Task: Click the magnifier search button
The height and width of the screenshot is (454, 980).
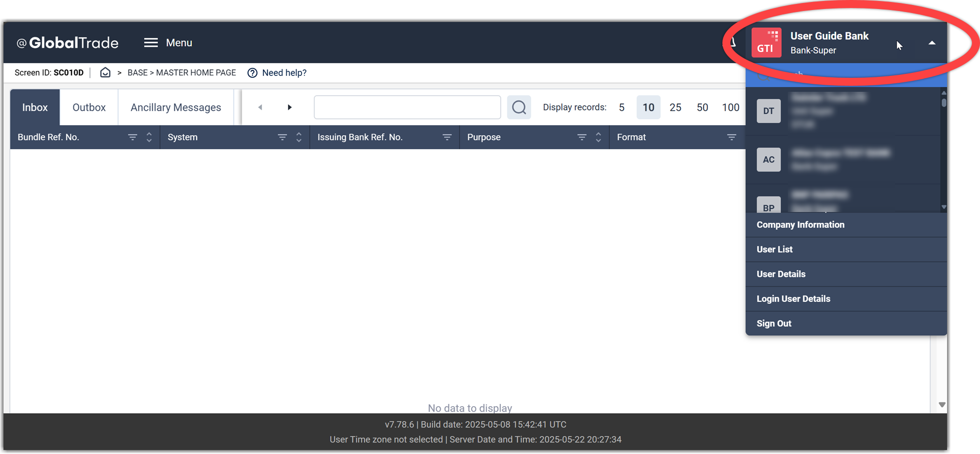Action: point(519,107)
